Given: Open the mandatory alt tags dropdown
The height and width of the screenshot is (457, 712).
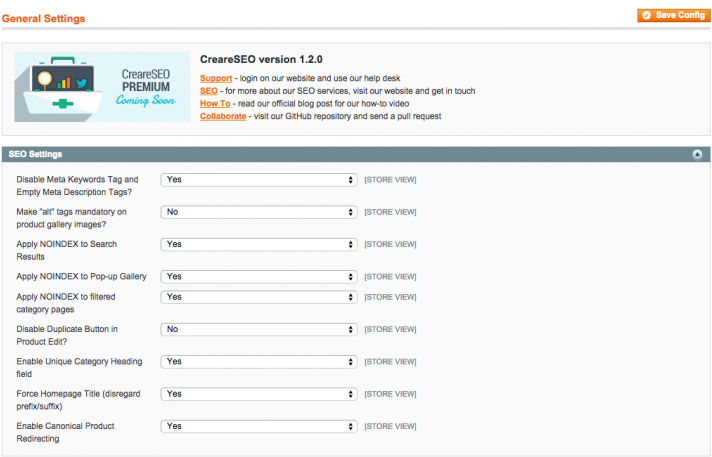Looking at the screenshot, I should [259, 212].
